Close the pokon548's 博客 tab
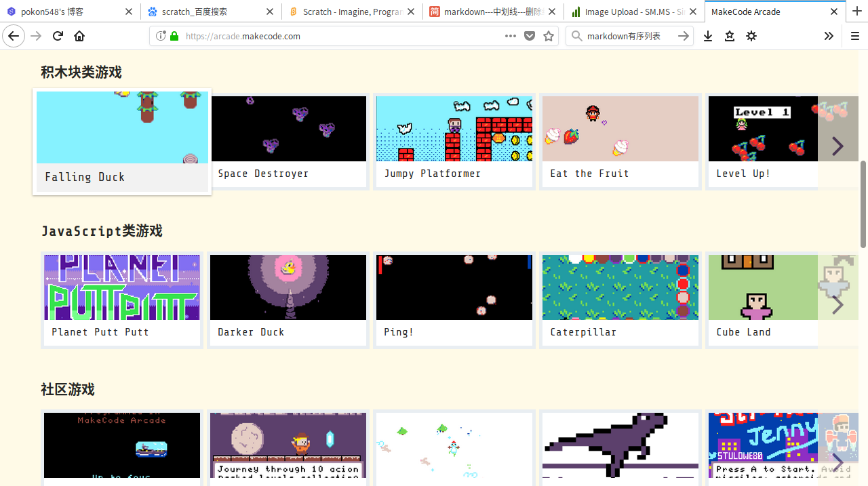The width and height of the screenshot is (868, 486). 129,12
